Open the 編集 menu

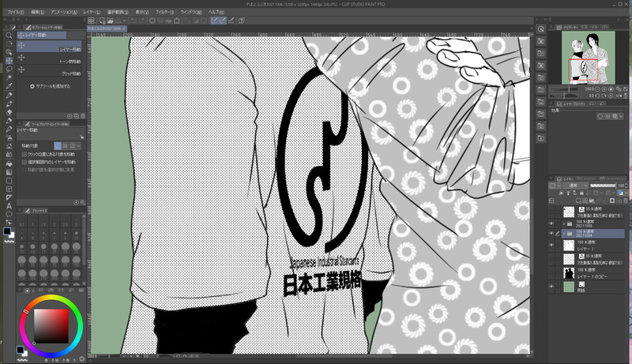point(37,12)
